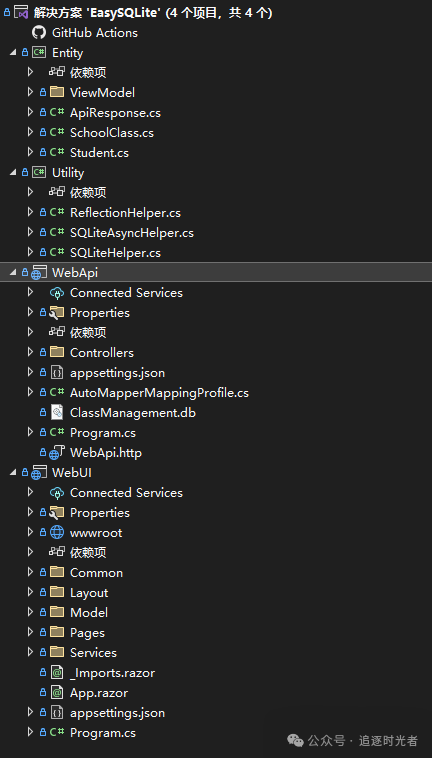Click the database file icon for ClassManagement.db
Screen dimensions: 432x758
coord(57,412)
